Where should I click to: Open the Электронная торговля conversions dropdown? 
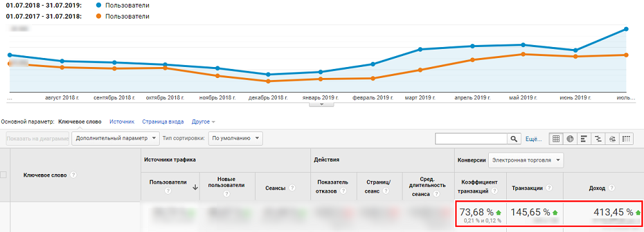tap(526, 160)
